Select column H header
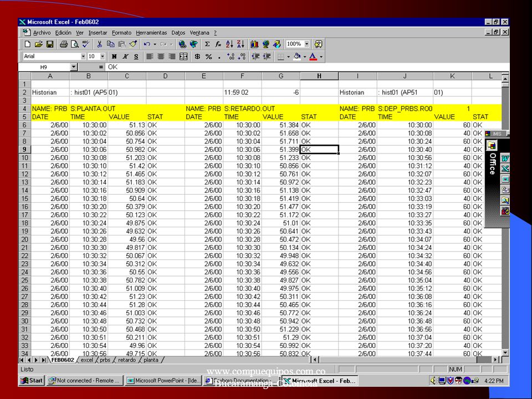 point(319,76)
